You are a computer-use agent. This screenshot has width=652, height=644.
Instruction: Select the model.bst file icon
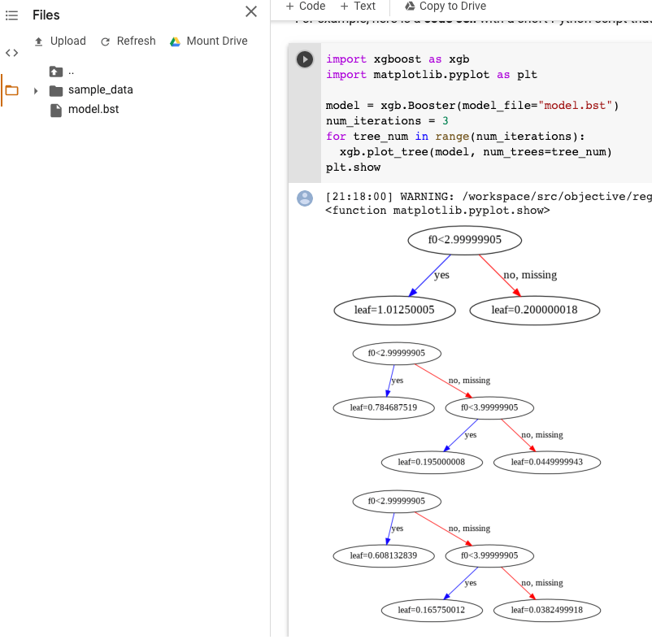click(56, 109)
